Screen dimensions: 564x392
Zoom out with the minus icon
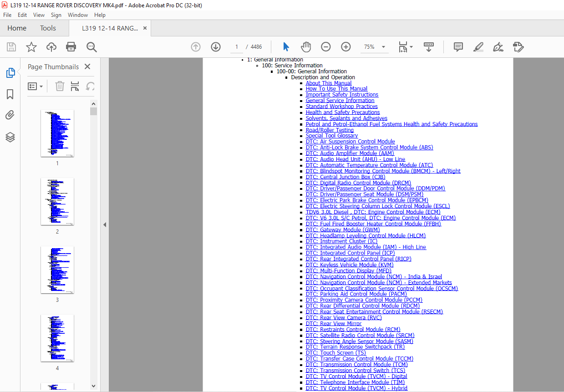click(x=326, y=47)
